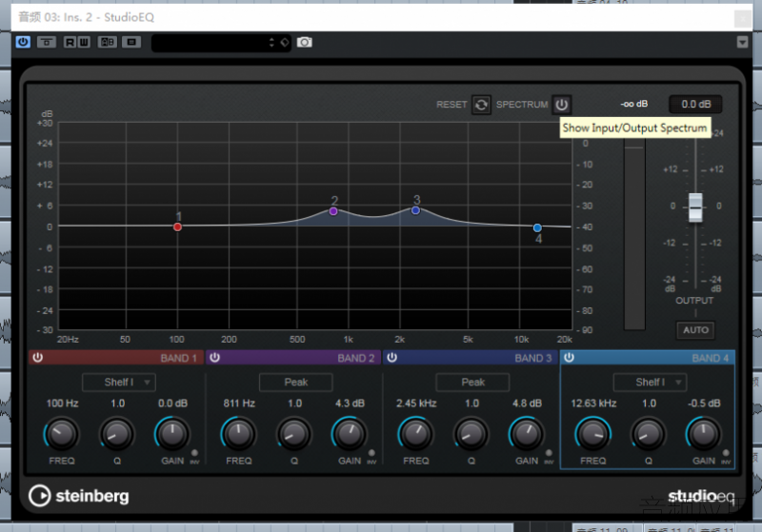762x532 pixels.
Task: Click the Write automation W button
Action: [84, 42]
